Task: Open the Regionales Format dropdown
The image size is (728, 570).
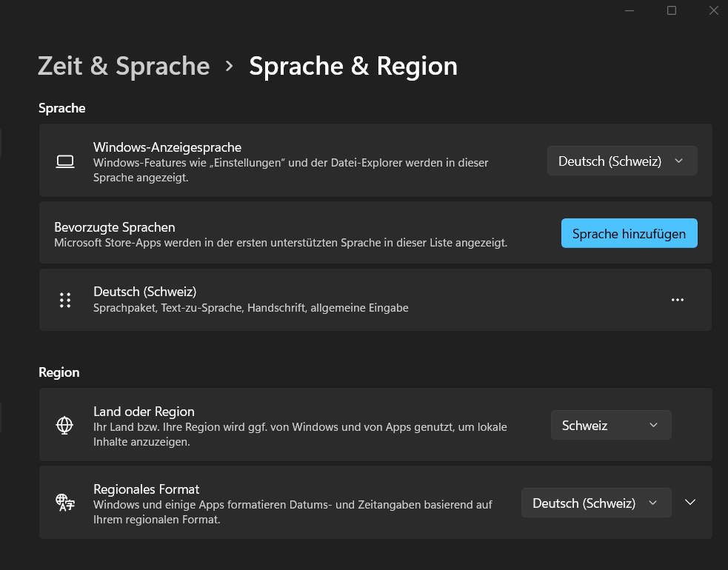Action: (595, 503)
